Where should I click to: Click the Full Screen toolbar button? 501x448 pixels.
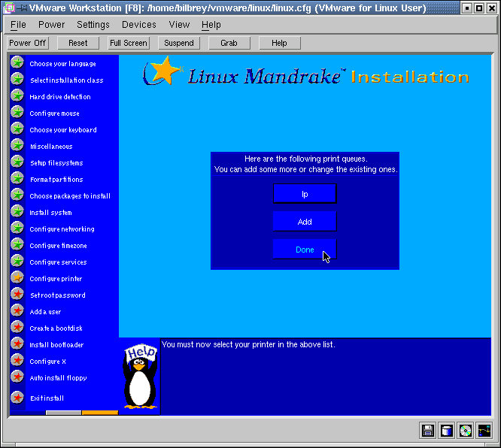[129, 43]
